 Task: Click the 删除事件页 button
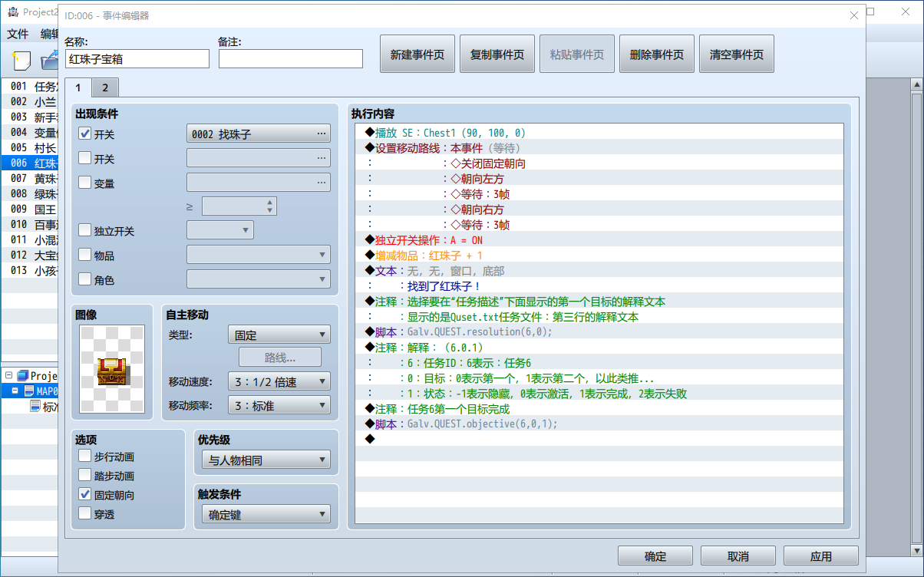click(x=657, y=54)
